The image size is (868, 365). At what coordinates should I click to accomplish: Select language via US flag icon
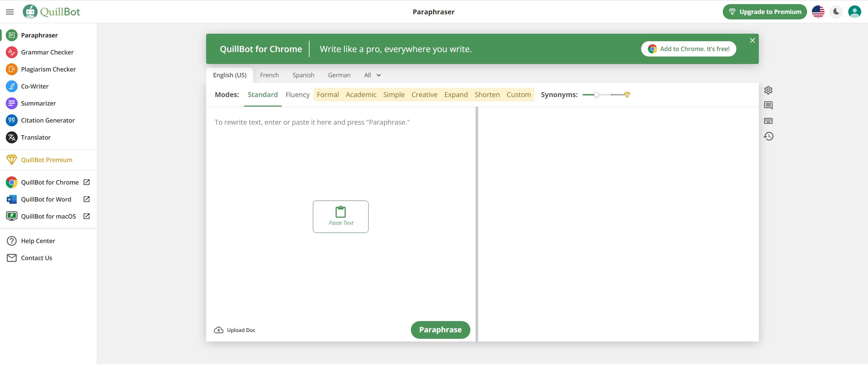click(818, 12)
